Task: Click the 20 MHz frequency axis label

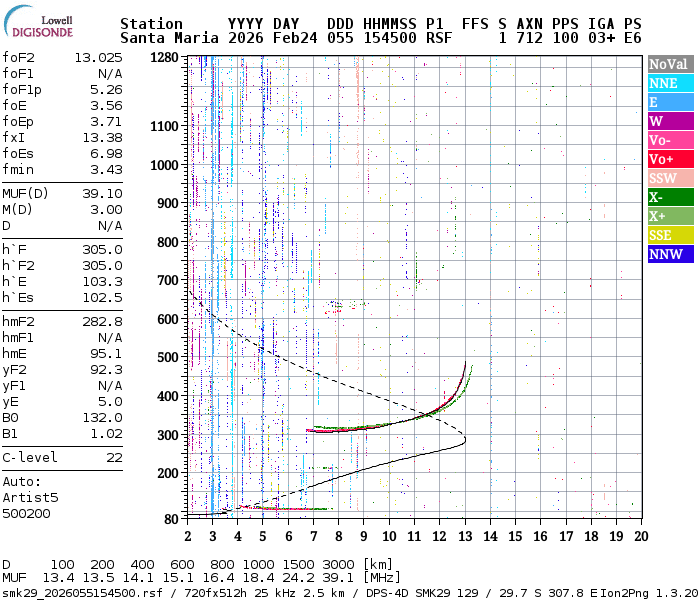Action: (x=640, y=535)
